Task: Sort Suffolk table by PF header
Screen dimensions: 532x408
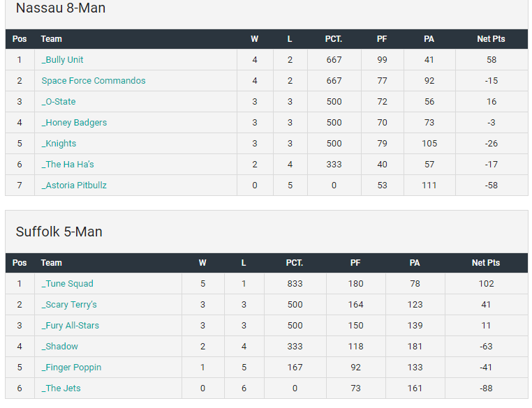Action: tap(355, 263)
